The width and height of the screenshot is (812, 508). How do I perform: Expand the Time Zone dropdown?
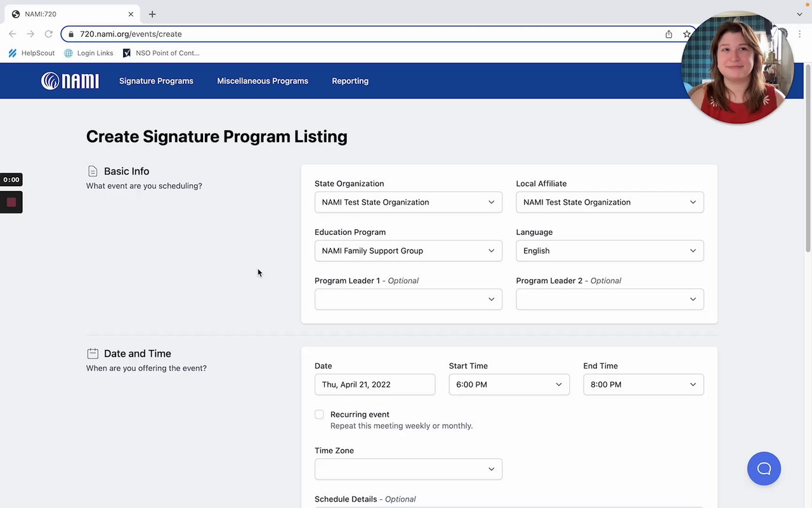pyautogui.click(x=408, y=469)
